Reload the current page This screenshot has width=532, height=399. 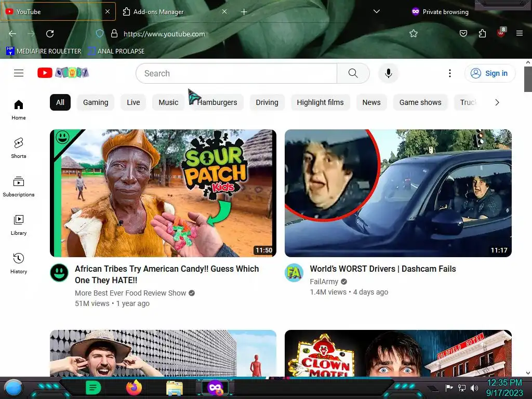50,34
